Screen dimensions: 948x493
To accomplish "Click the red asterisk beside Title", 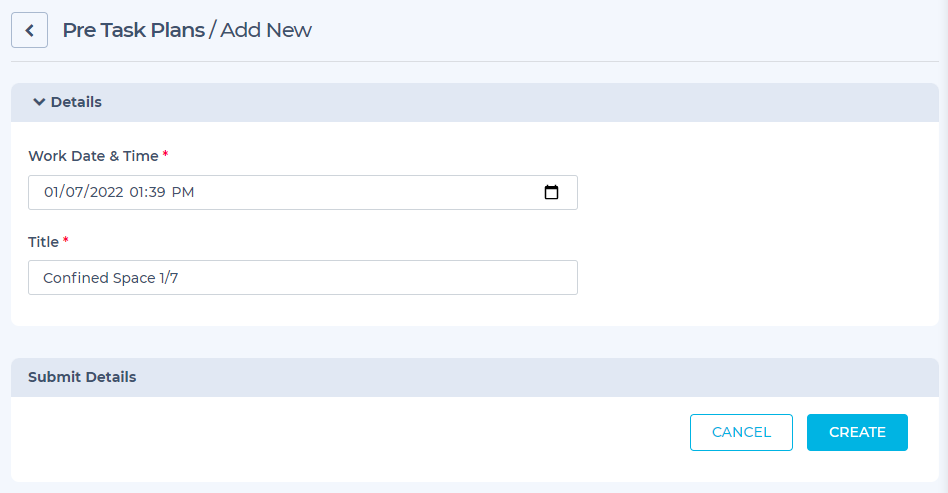I will tap(66, 240).
